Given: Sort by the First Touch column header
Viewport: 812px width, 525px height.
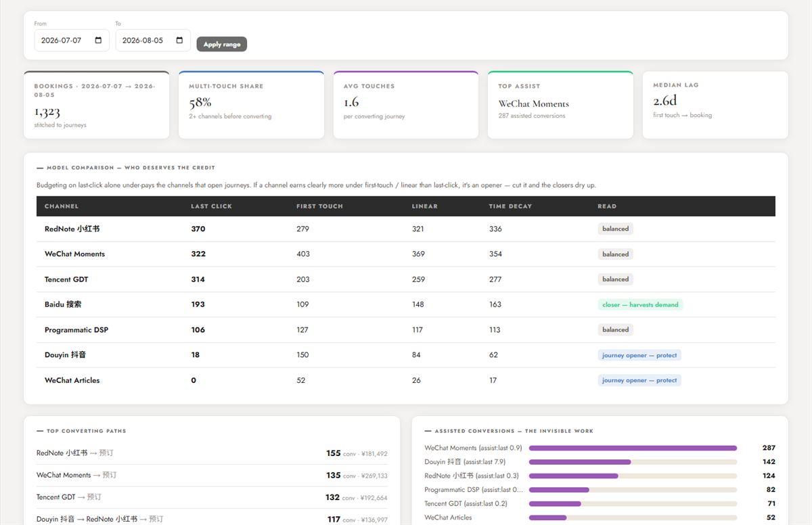Looking at the screenshot, I should 319,206.
